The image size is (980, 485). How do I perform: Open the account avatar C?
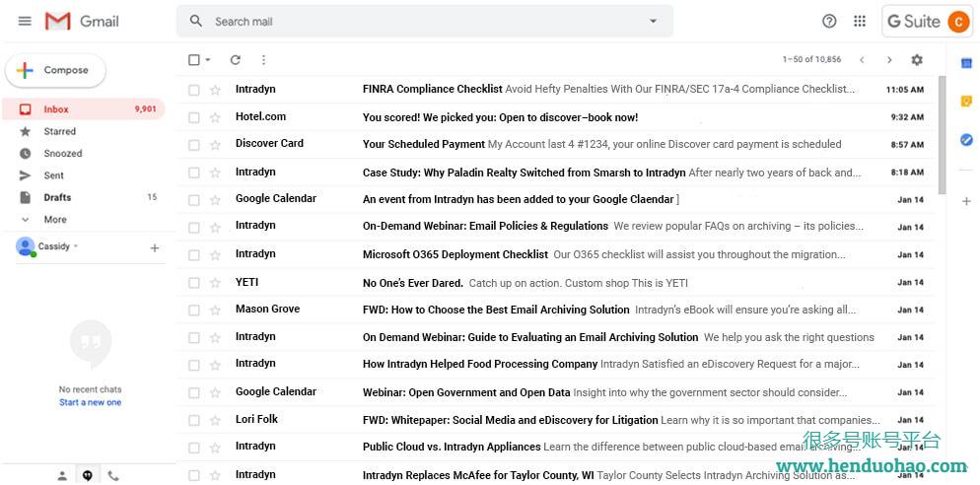[x=958, y=22]
